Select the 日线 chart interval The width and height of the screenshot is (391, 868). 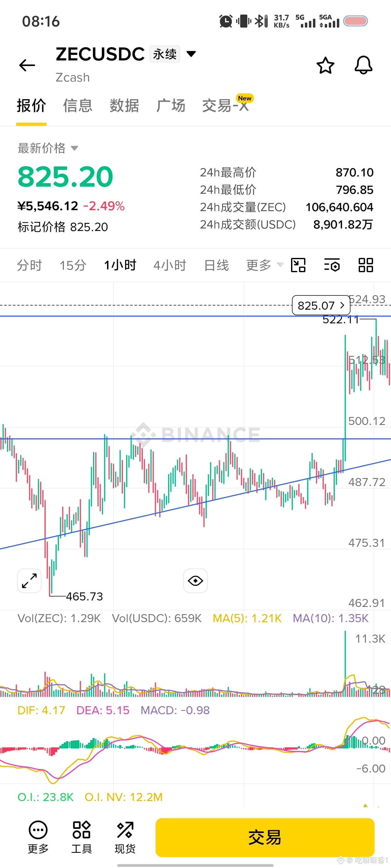[216, 265]
